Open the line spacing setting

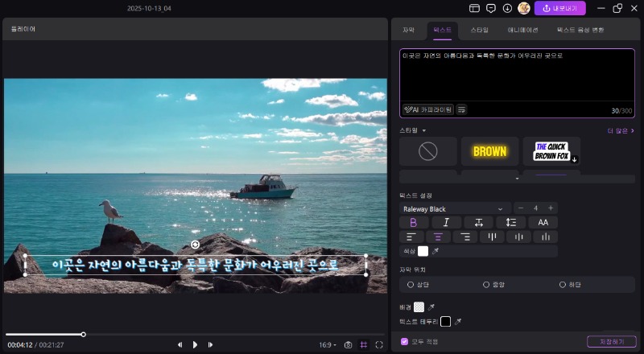pos(510,223)
